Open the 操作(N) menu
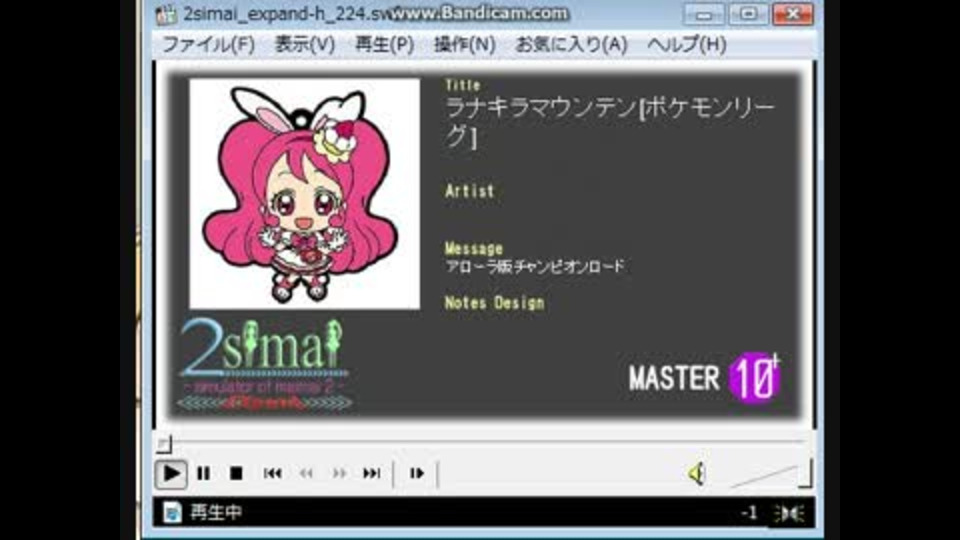The image size is (960, 540). (465, 44)
